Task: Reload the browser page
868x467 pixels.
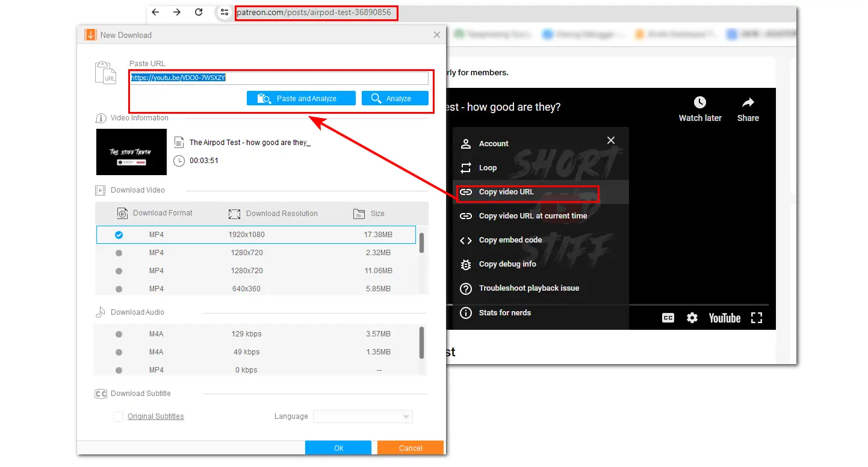Action: [199, 12]
